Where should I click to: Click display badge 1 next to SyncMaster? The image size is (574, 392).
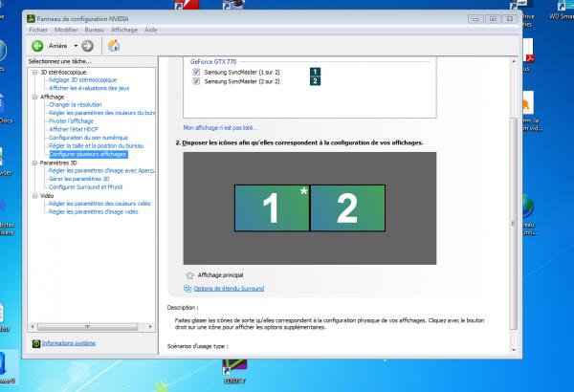pyautogui.click(x=315, y=72)
